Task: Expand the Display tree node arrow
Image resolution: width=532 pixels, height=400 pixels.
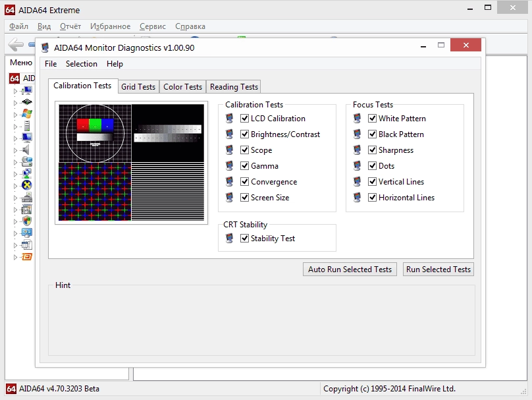Action: pos(15,138)
